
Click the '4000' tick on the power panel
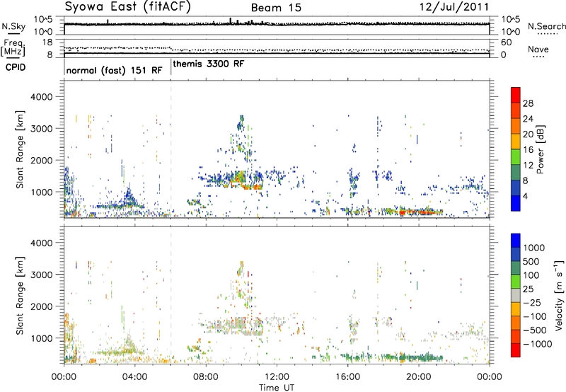tap(41, 97)
